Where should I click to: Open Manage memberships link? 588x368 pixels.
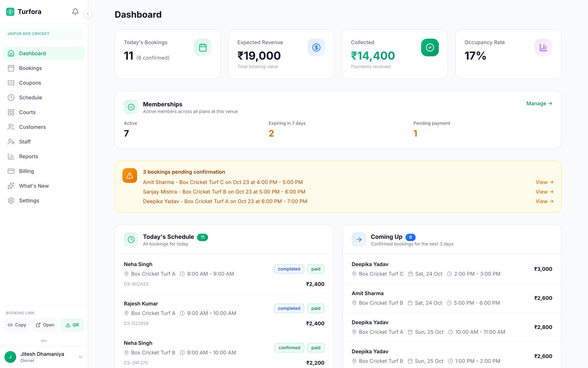(x=539, y=103)
